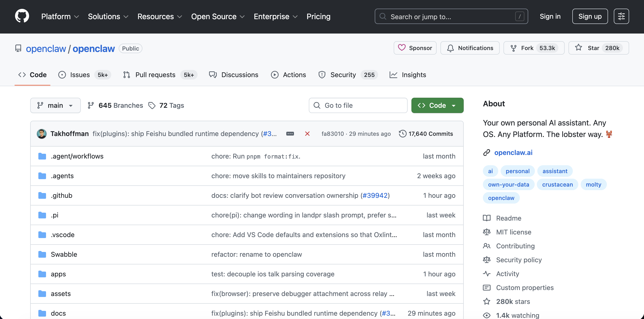Click the Sign up button
644x319 pixels.
coord(590,16)
